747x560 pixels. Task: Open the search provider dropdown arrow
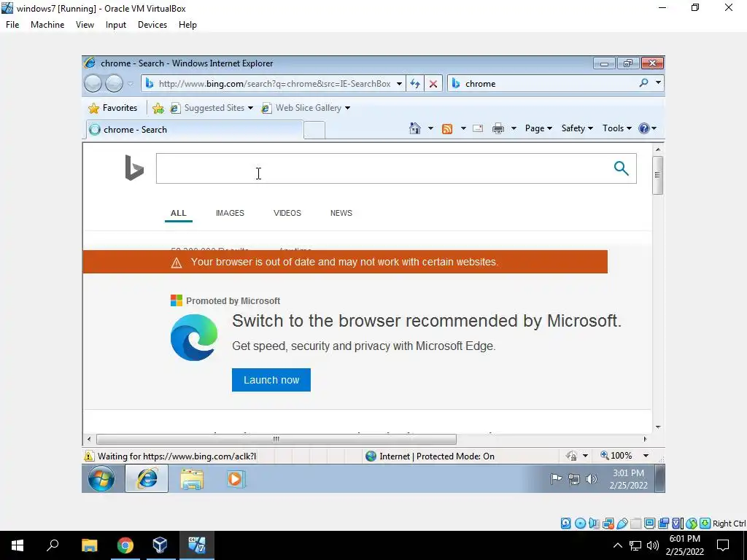[x=658, y=82]
